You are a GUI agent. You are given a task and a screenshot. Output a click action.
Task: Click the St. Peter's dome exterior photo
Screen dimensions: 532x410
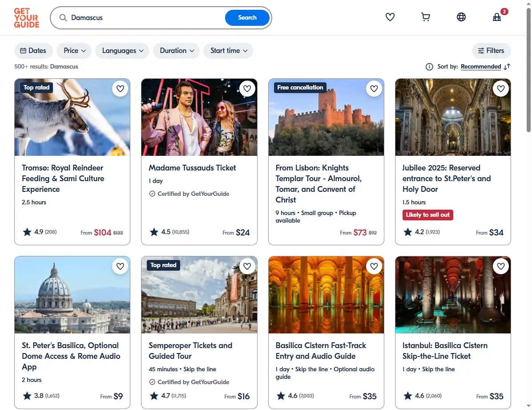[72, 295]
